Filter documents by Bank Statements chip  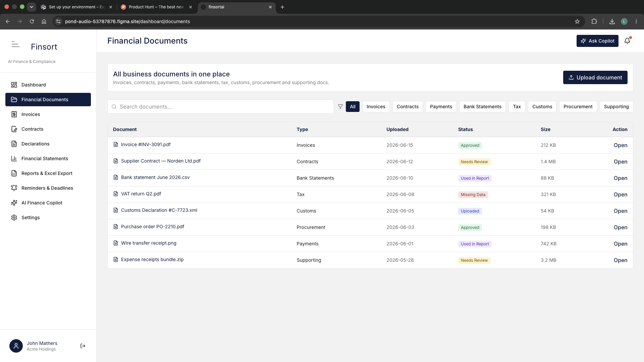[x=482, y=107]
